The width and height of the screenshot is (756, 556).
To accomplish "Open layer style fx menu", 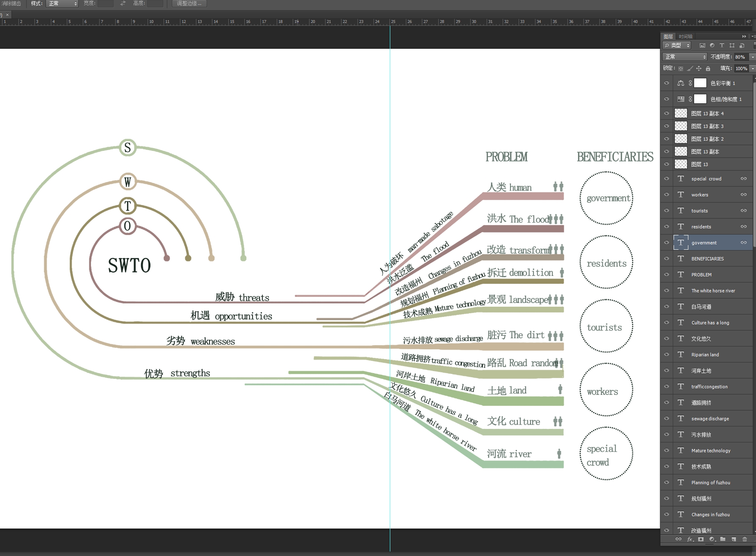I will point(690,539).
